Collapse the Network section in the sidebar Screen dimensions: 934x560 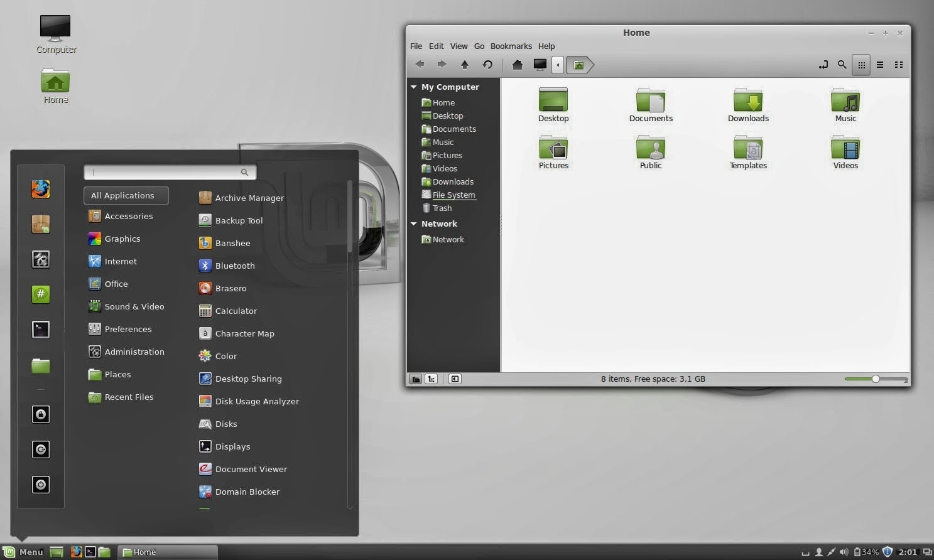[414, 223]
